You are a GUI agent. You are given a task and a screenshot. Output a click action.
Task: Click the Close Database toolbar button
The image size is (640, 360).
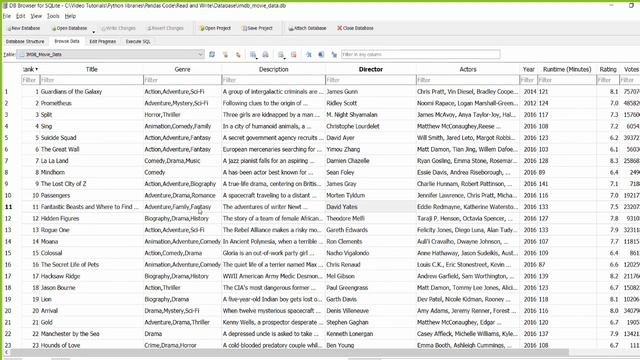pos(355,28)
